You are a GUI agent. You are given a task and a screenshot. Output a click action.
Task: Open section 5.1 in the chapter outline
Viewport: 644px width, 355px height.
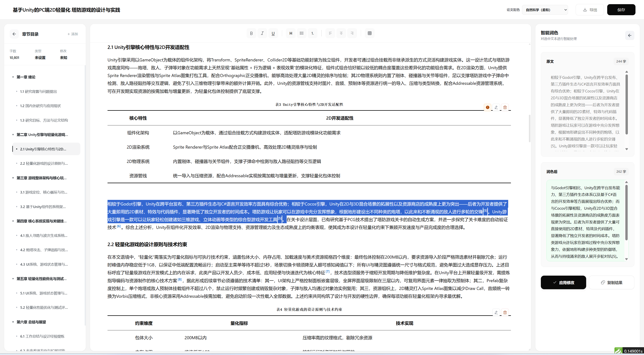coord(44,293)
